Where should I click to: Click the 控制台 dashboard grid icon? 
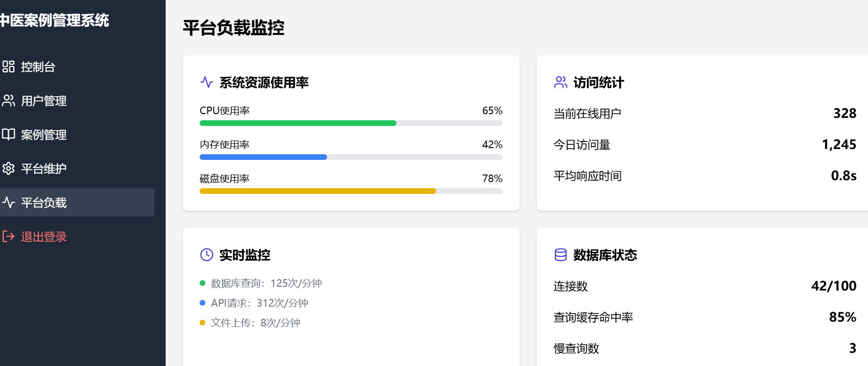coord(8,67)
